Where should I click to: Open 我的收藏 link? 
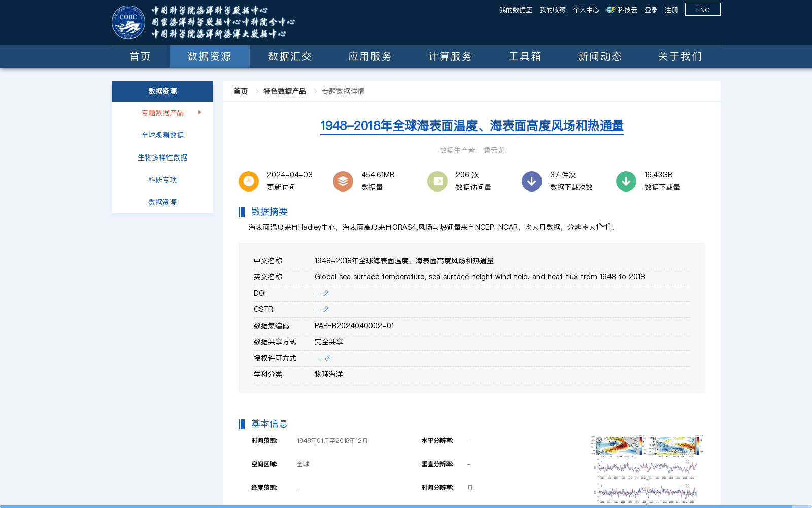click(553, 10)
